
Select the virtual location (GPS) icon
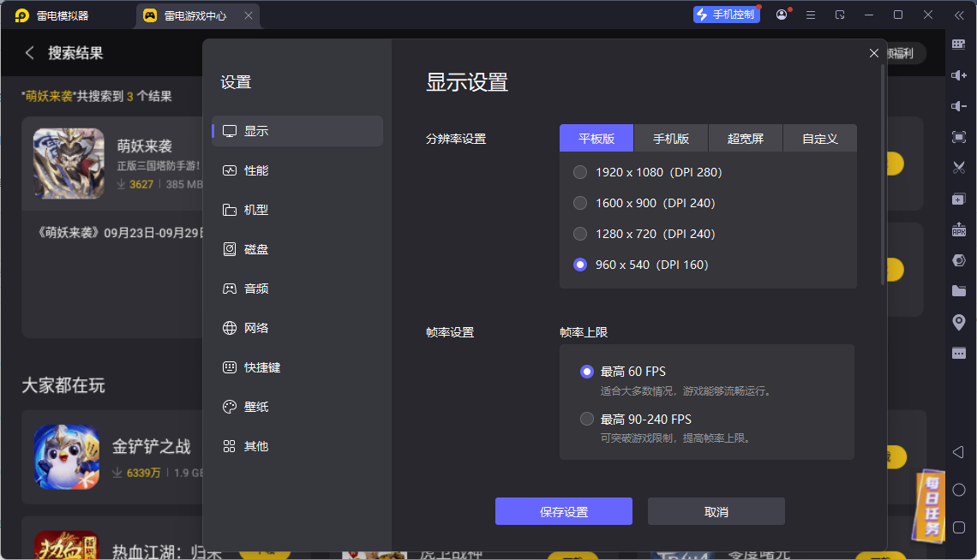point(958,321)
